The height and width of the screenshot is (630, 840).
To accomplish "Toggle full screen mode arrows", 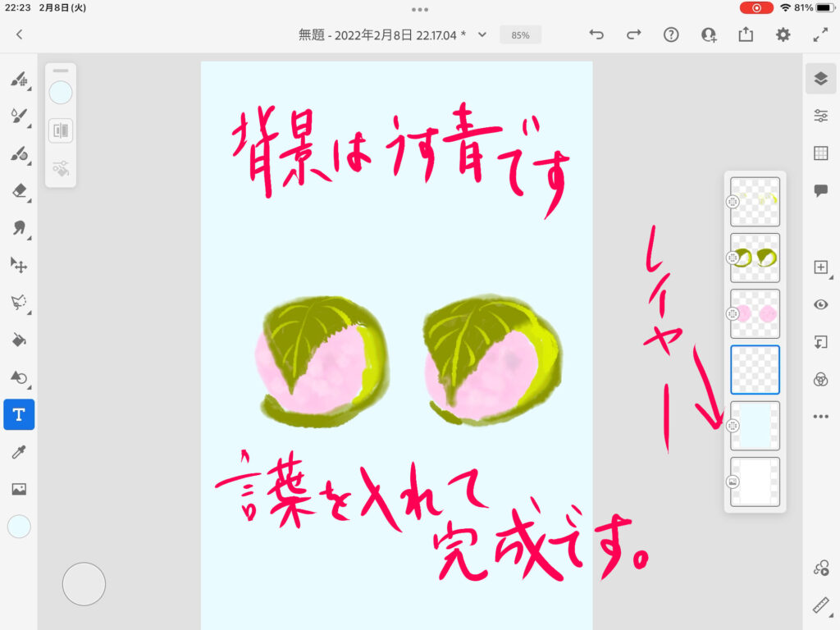I will (x=820, y=34).
